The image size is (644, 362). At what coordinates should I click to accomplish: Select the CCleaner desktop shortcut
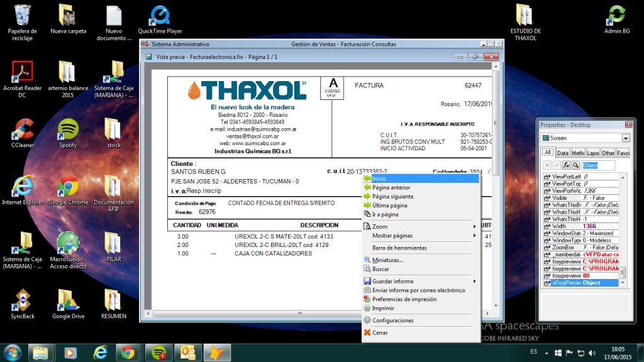point(23,133)
